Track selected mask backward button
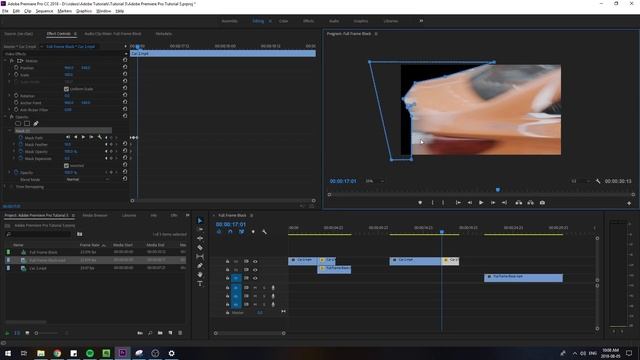640x360 pixels. click(76, 138)
